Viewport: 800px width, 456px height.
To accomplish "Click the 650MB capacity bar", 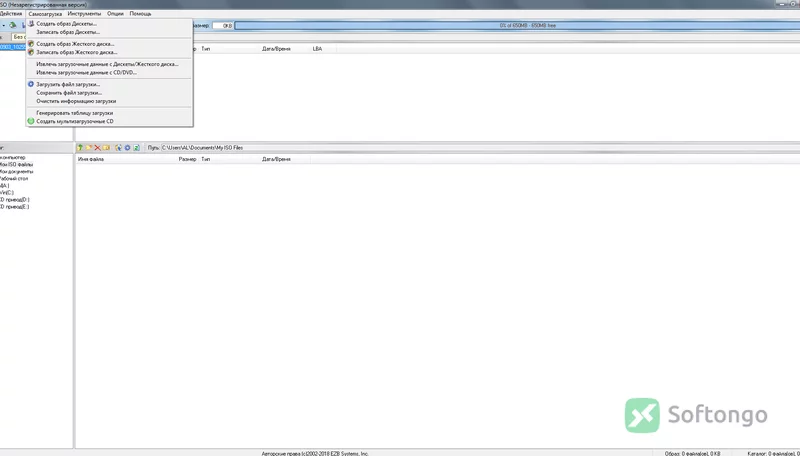I will (x=517, y=26).
